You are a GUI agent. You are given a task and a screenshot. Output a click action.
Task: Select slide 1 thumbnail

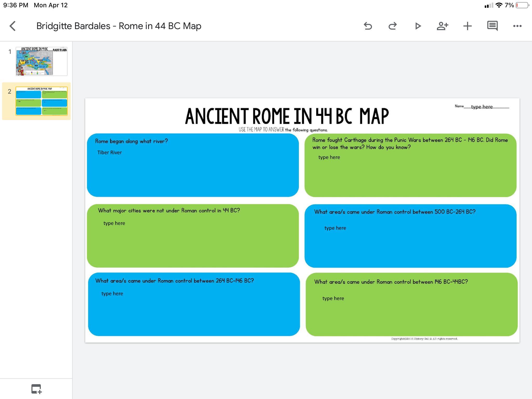42,61
